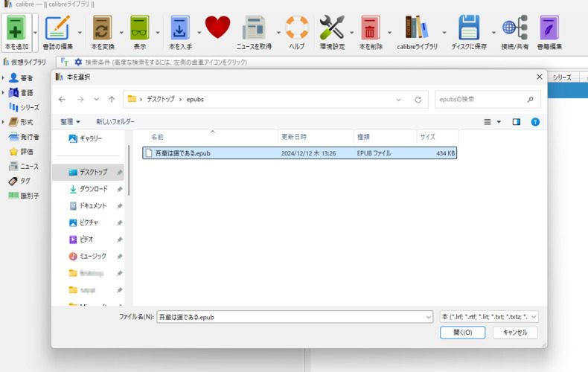588x372 pixels.
Task: Click the dialog back arrow
Action: click(62, 100)
